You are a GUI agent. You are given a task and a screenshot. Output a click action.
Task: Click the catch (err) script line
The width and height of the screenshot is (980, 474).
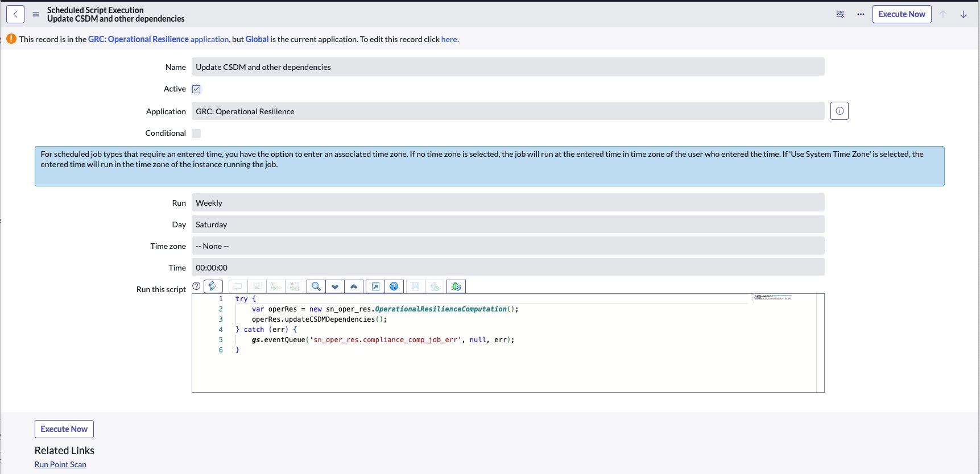[266, 330]
